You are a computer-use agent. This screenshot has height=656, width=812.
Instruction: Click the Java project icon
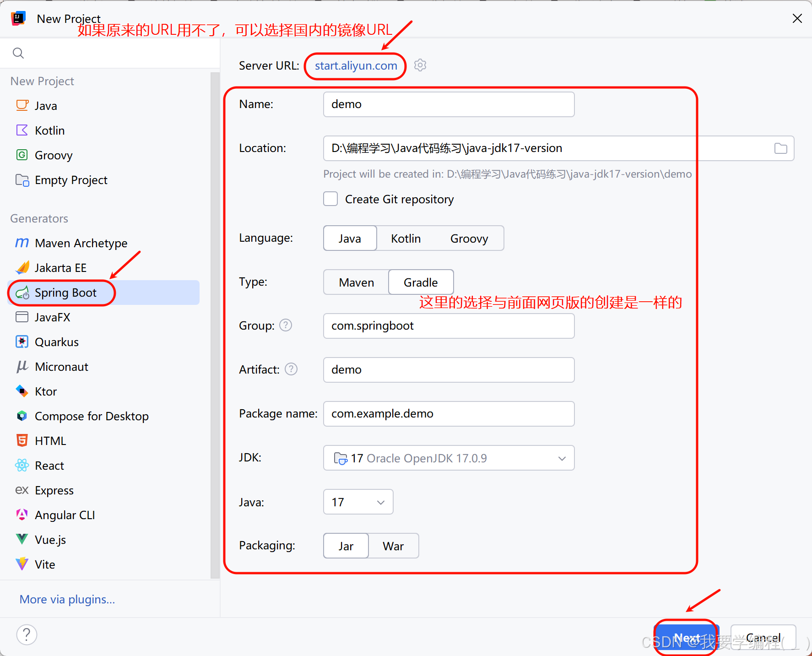(22, 106)
